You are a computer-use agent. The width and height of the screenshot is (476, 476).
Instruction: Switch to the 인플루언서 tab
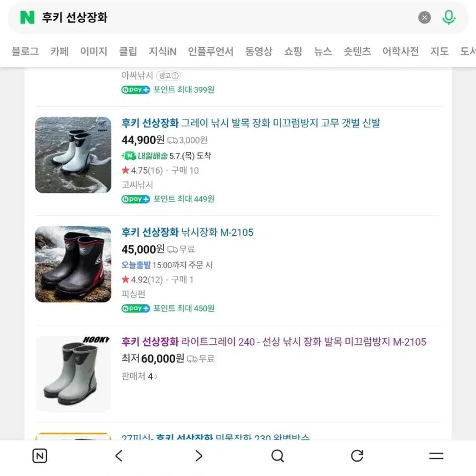click(x=211, y=51)
